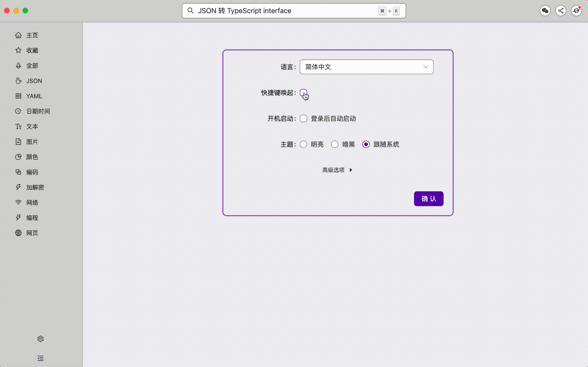Click the magnifier search icon

pos(191,11)
